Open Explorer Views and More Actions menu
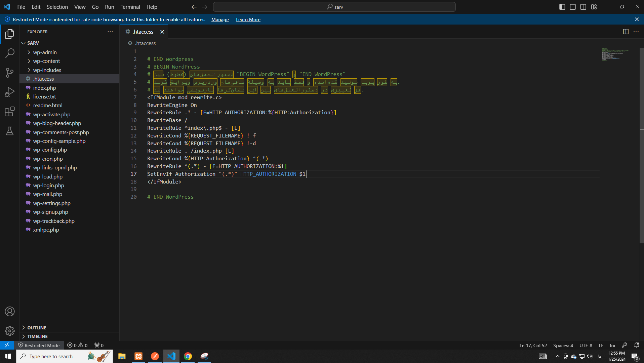This screenshot has height=363, width=644. pos(110,32)
